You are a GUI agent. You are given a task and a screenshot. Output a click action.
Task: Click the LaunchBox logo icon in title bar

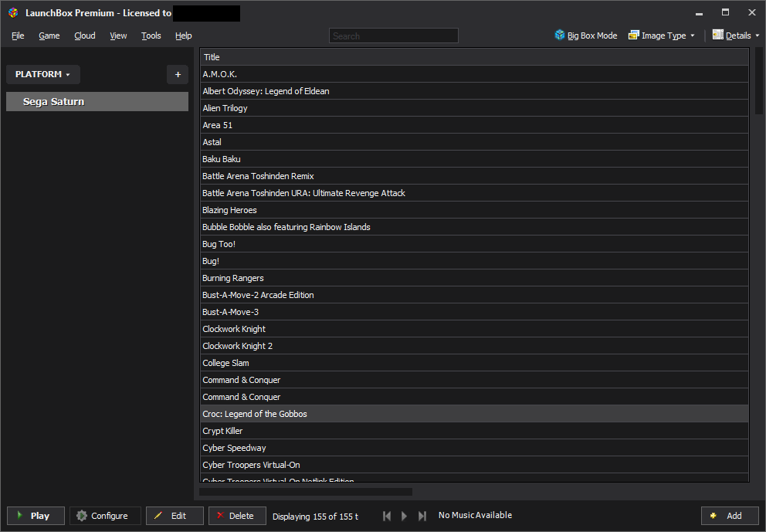pos(13,12)
